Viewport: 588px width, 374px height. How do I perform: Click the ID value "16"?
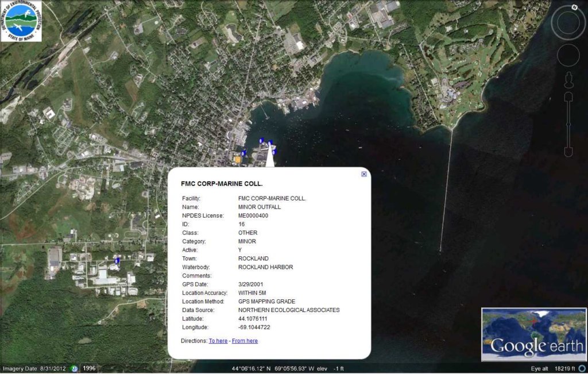click(242, 224)
